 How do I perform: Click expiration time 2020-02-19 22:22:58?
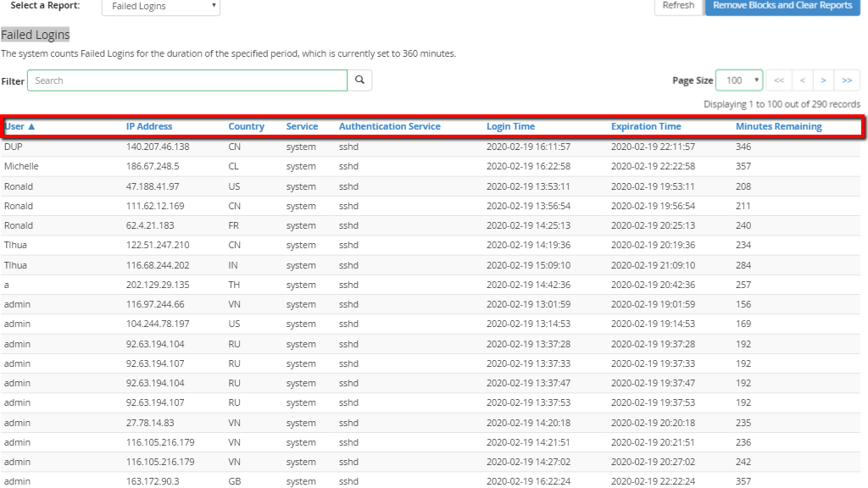point(654,166)
